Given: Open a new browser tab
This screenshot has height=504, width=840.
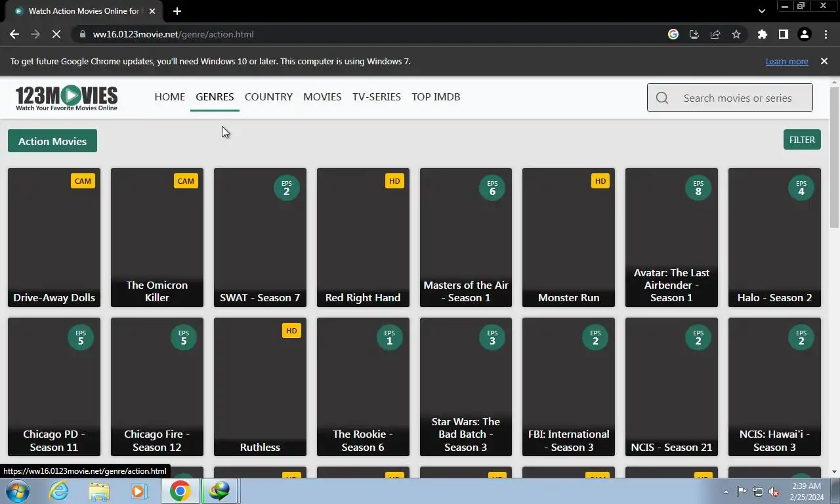Looking at the screenshot, I should (177, 11).
